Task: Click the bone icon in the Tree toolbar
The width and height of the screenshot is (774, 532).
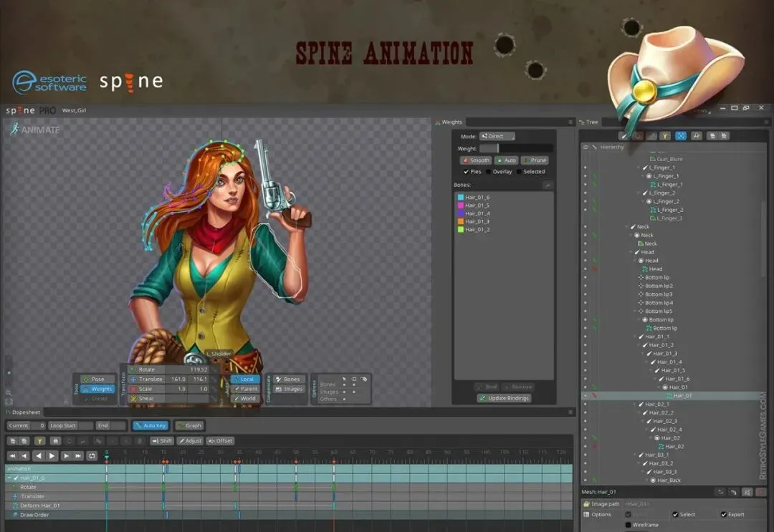Action: tap(624, 135)
